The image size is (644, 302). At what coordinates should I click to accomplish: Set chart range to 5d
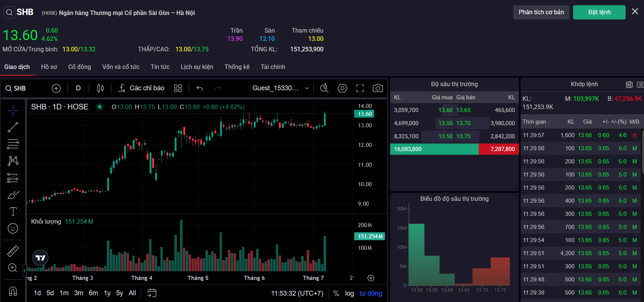[x=50, y=293]
